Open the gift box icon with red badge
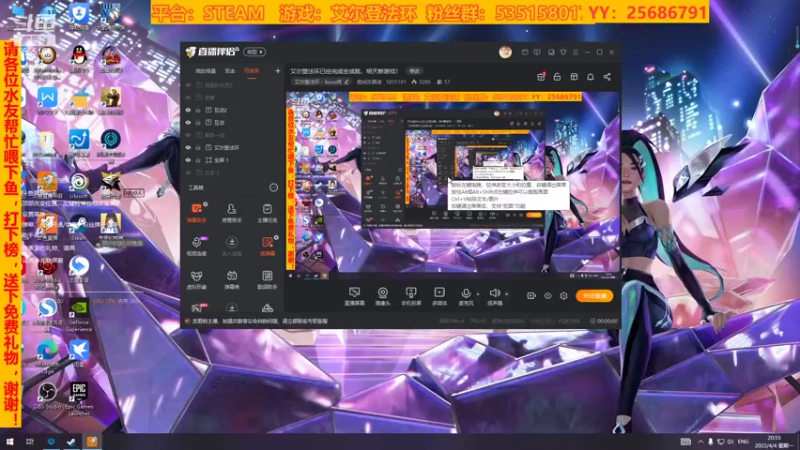Screen dimensions: 800x450 point(541,77)
